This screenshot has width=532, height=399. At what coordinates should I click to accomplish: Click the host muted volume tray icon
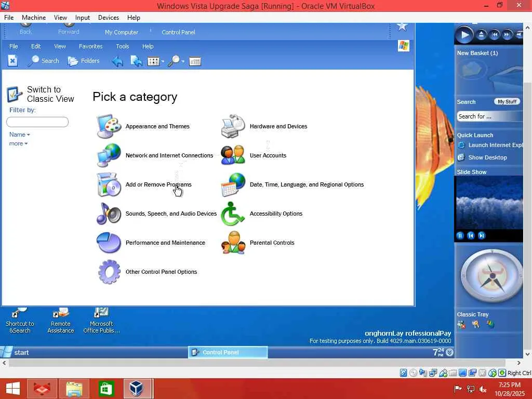coord(483,389)
